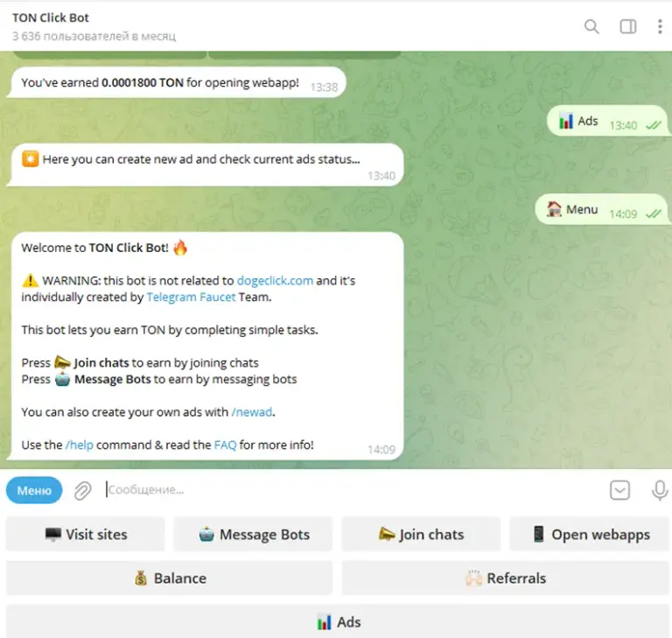Image resolution: width=672 pixels, height=638 pixels.
Task: Click the users-per-month subtitle in header
Action: [x=94, y=37]
